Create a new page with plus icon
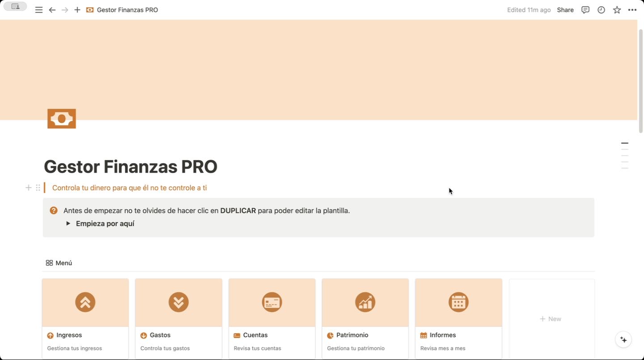This screenshot has height=360, width=644. click(77, 10)
